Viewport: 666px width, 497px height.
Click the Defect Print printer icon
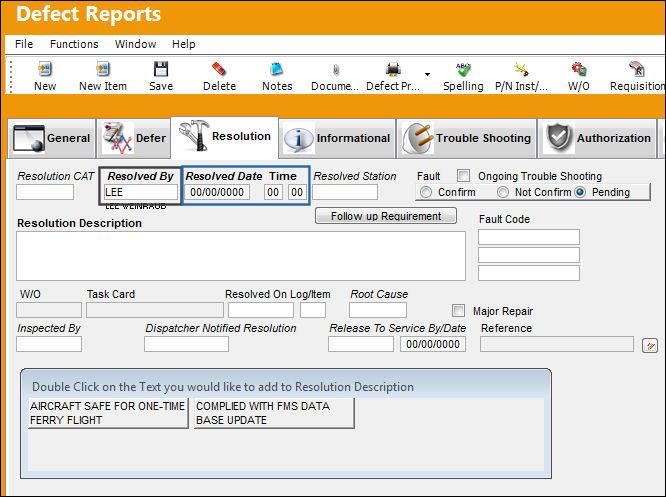click(x=393, y=69)
